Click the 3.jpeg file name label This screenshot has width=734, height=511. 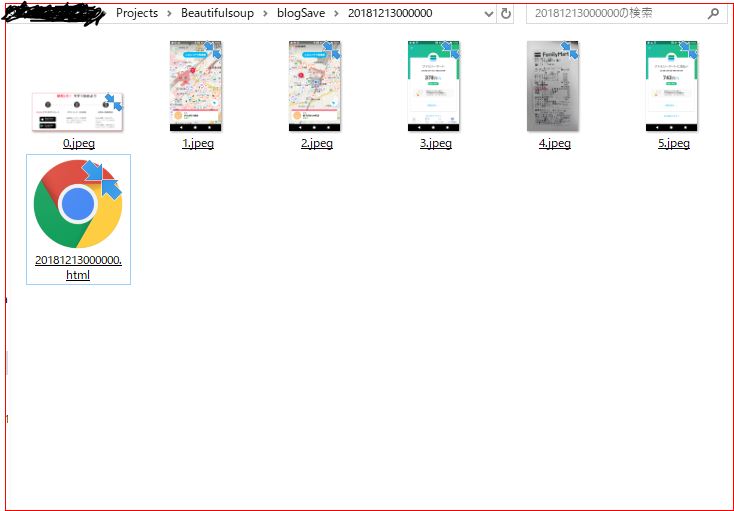click(435, 143)
